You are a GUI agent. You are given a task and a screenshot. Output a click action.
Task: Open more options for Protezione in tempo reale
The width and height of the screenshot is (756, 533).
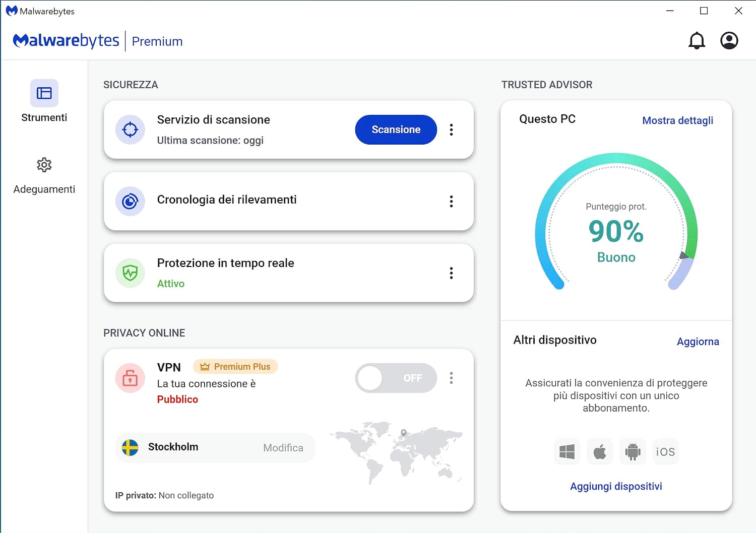(451, 273)
